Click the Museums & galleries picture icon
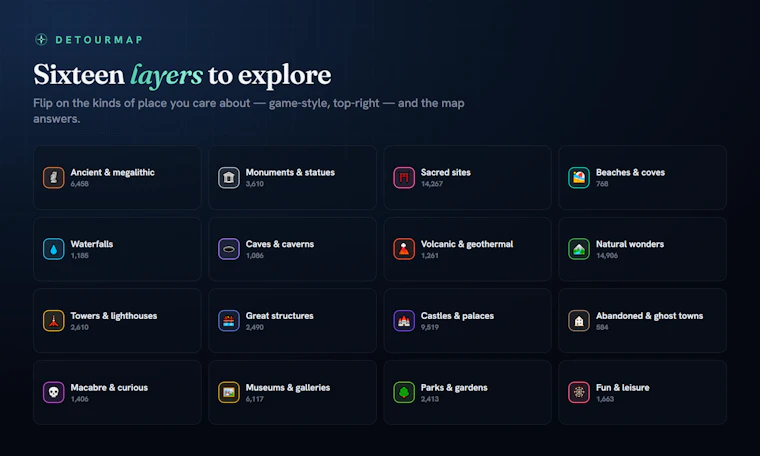This screenshot has width=760, height=456. coord(229,393)
